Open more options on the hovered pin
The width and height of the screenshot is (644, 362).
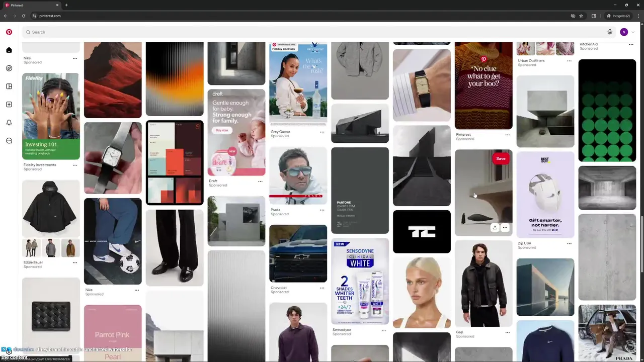(505, 228)
